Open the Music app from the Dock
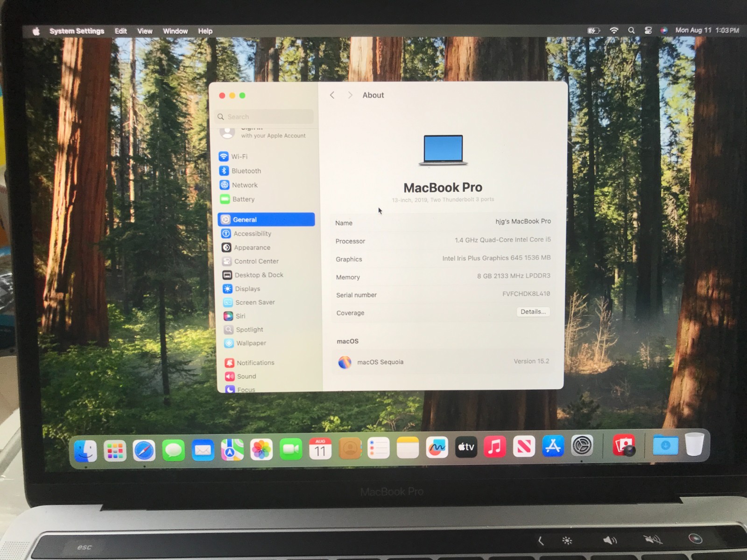747x560 pixels. [x=495, y=447]
